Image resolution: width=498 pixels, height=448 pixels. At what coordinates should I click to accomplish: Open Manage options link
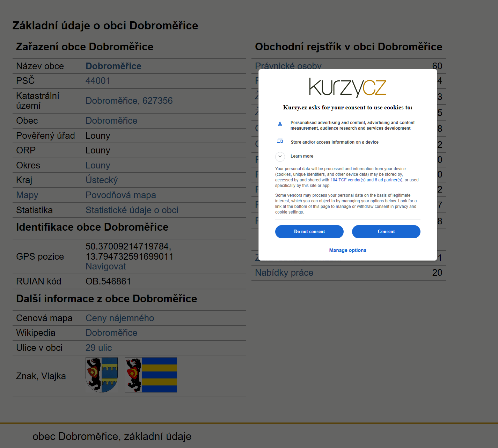pos(347,250)
